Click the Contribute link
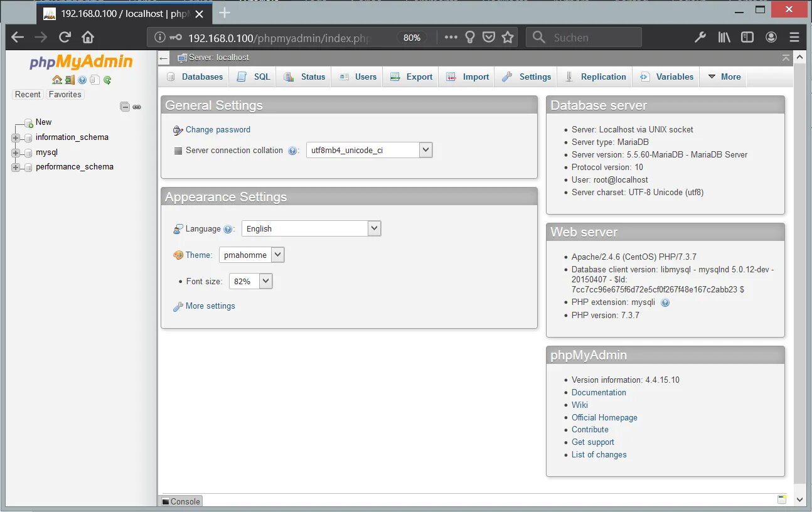 590,430
